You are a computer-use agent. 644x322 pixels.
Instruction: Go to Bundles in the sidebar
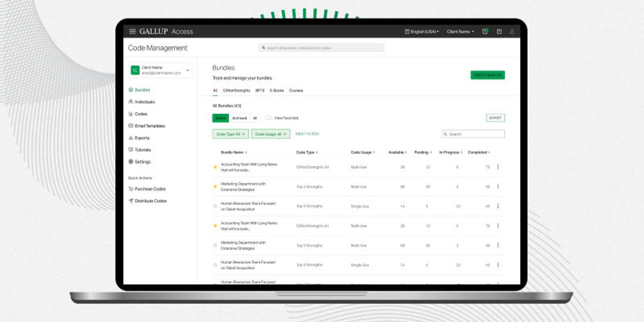click(140, 90)
